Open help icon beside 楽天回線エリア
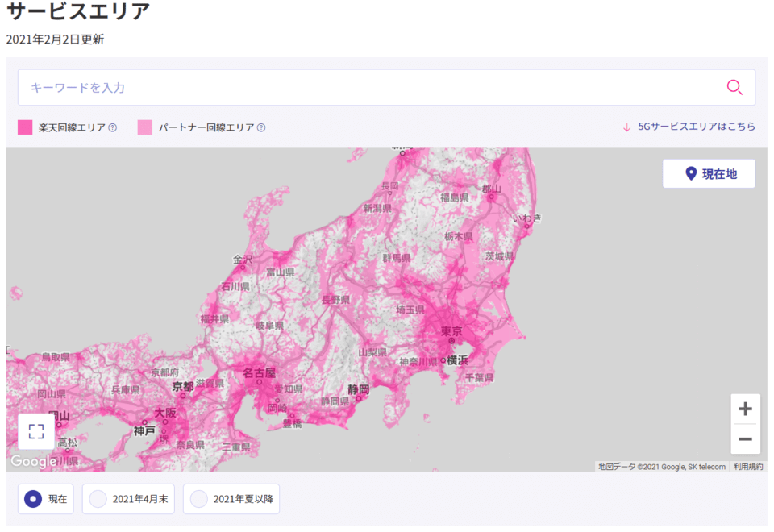 click(x=113, y=128)
